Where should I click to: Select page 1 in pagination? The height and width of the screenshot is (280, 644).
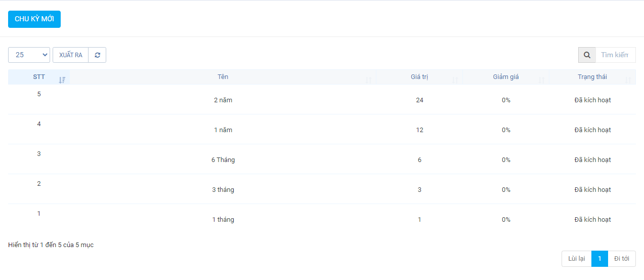[x=599, y=259]
